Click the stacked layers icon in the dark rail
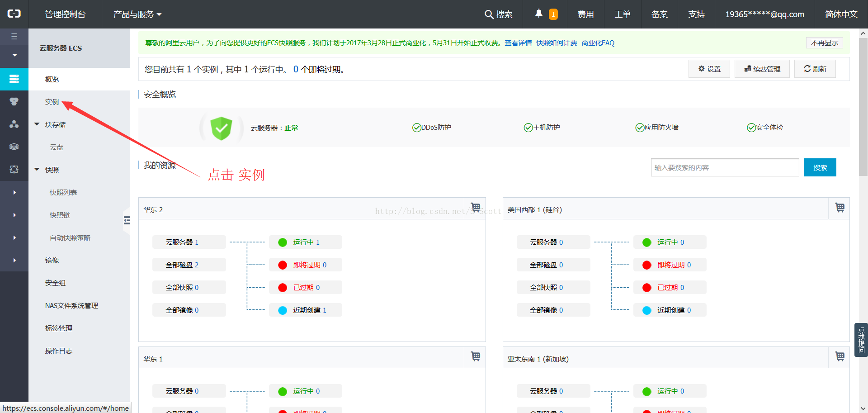 pos(14,147)
